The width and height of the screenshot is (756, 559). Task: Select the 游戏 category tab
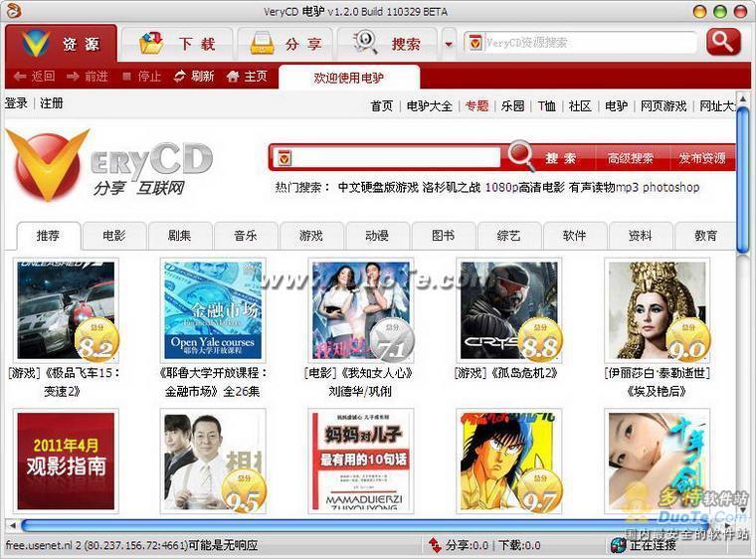(x=311, y=236)
